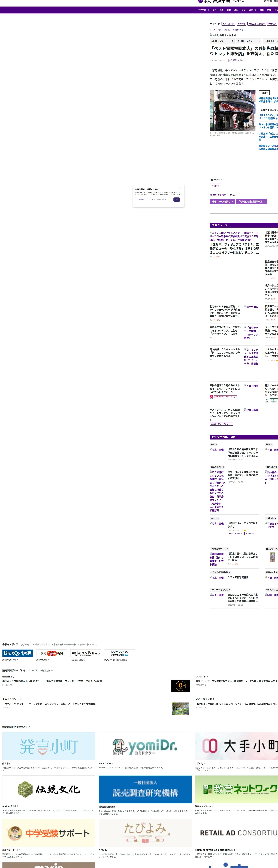Click the #メダル号外 keyword tag
Screen dimensions: 278x868
[x=228, y=24]
